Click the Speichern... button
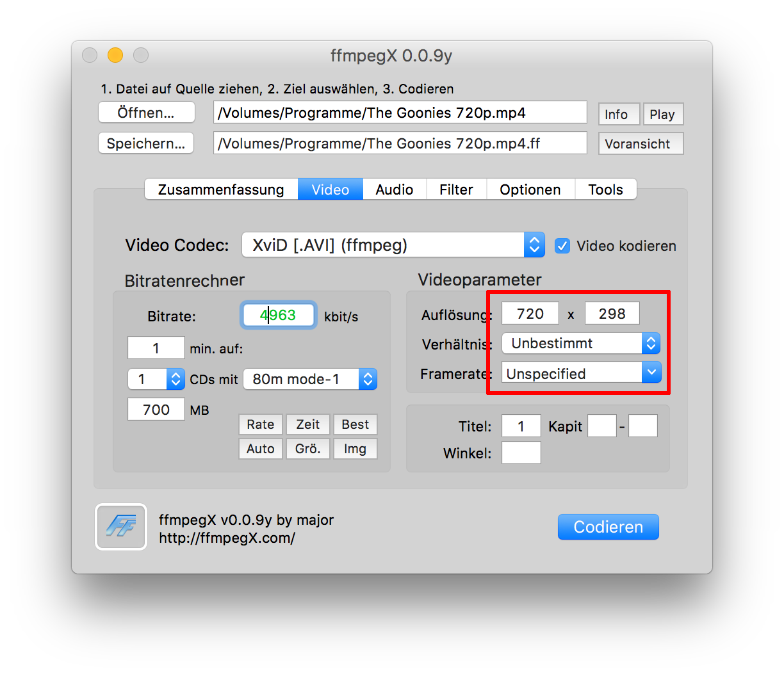 147,143
